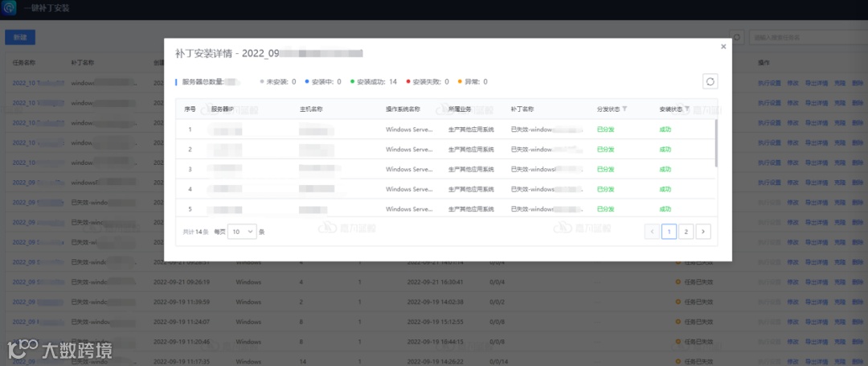Click the dialog table vertical scrollbar
This screenshot has width=868, height=366.
(x=716, y=143)
